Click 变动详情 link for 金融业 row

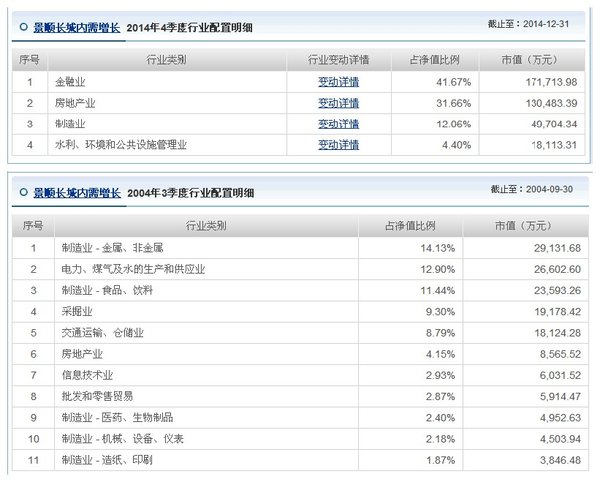pos(338,82)
